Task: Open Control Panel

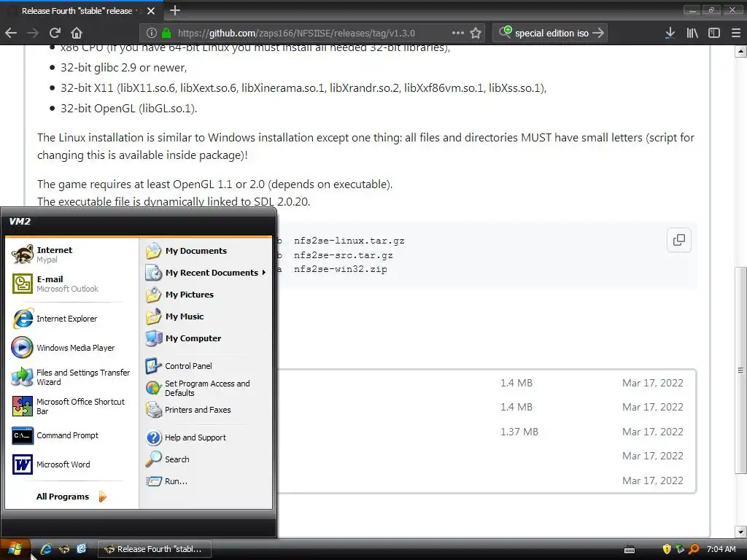Action: (x=205, y=366)
